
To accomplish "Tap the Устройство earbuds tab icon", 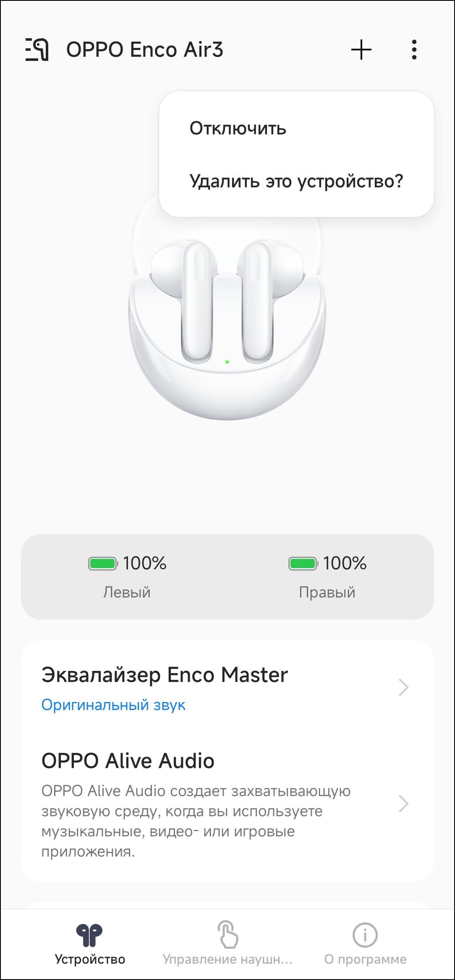I will click(x=89, y=935).
